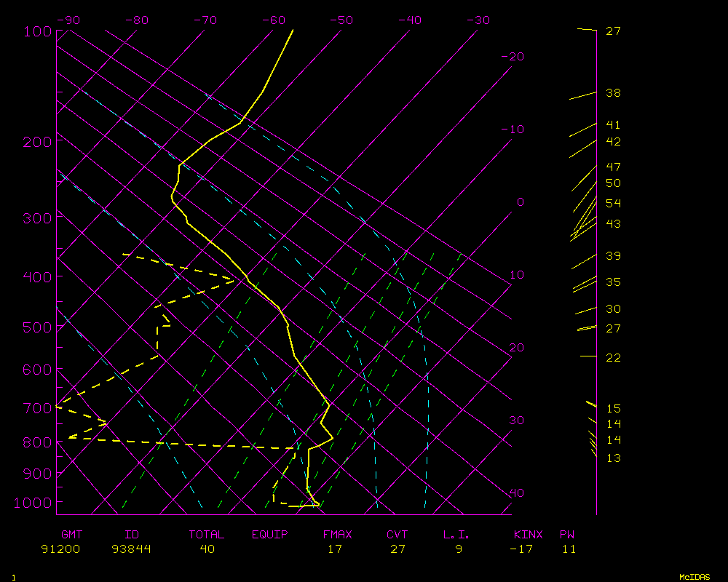Click the McIDAS label in bottom corner
Image resolution: width=728 pixels, height=582 pixels.
pyautogui.click(x=695, y=577)
